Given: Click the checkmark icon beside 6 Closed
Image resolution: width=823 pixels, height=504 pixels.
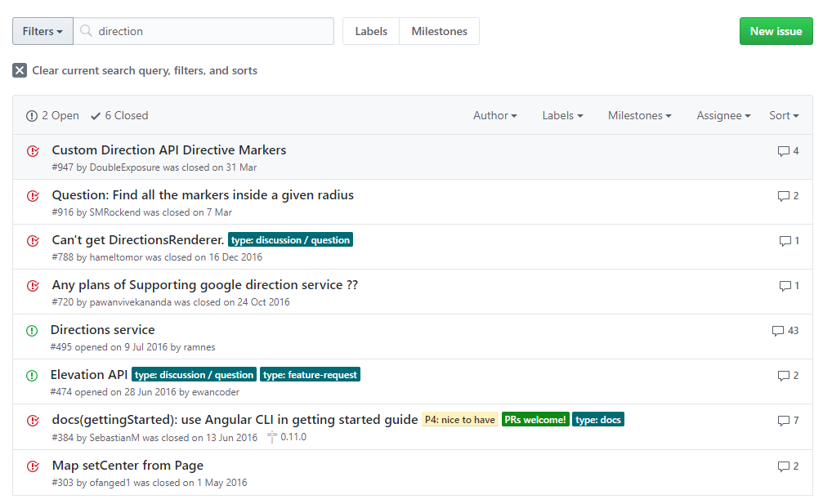Looking at the screenshot, I should point(96,116).
